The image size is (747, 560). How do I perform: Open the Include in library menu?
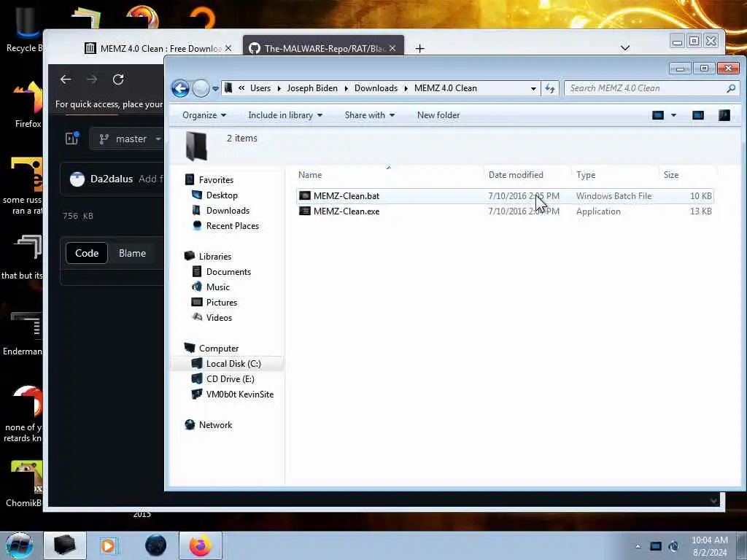point(285,115)
